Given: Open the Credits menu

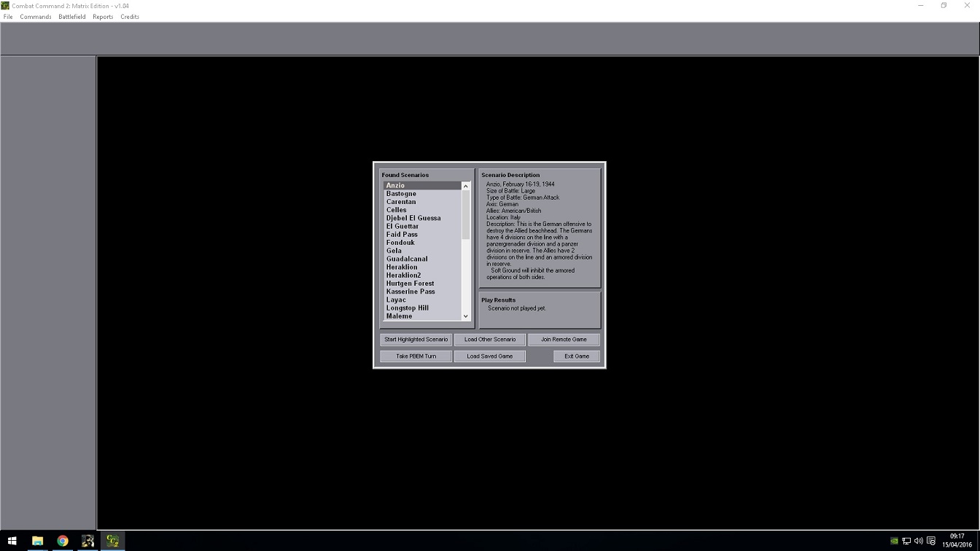Looking at the screenshot, I should point(130,17).
